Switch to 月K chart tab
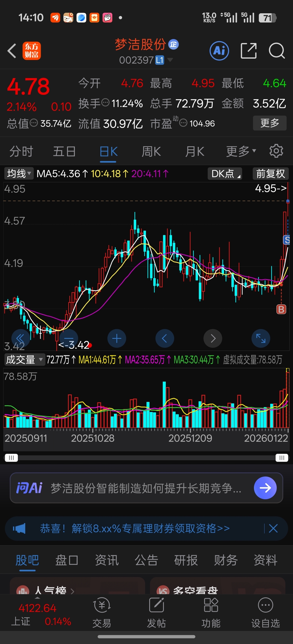The height and width of the screenshot is (644, 293). coord(195,151)
